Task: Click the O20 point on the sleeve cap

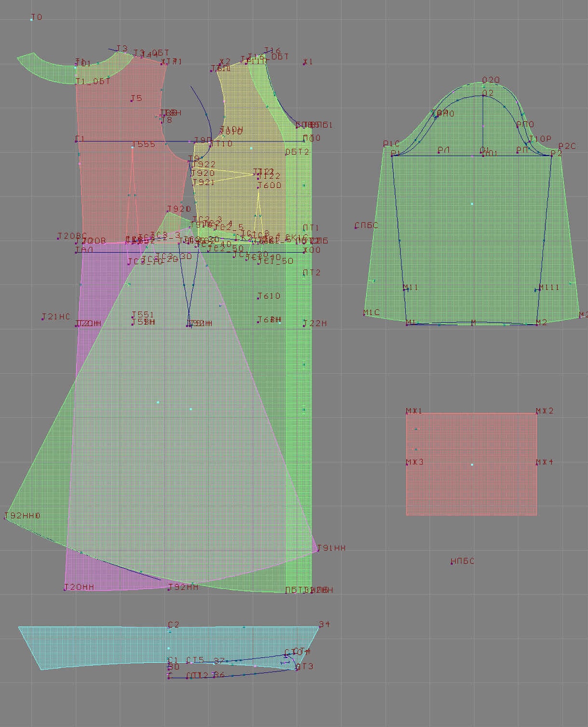Action: [483, 83]
